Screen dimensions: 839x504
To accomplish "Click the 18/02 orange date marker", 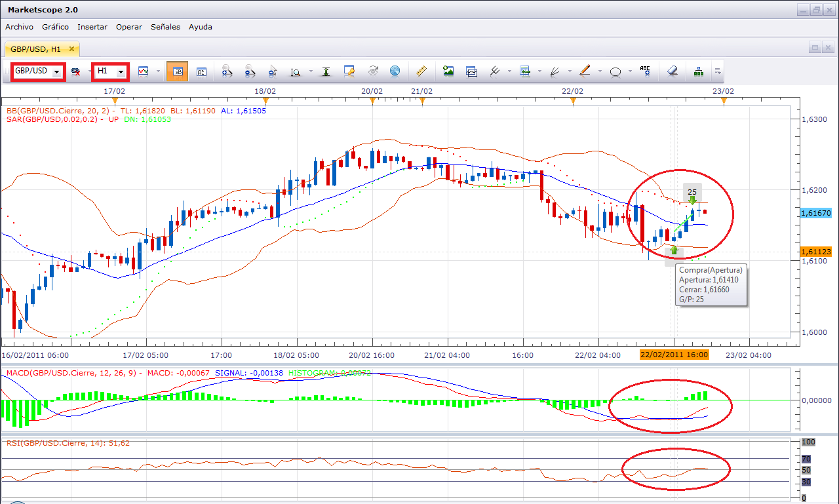I will (x=265, y=101).
